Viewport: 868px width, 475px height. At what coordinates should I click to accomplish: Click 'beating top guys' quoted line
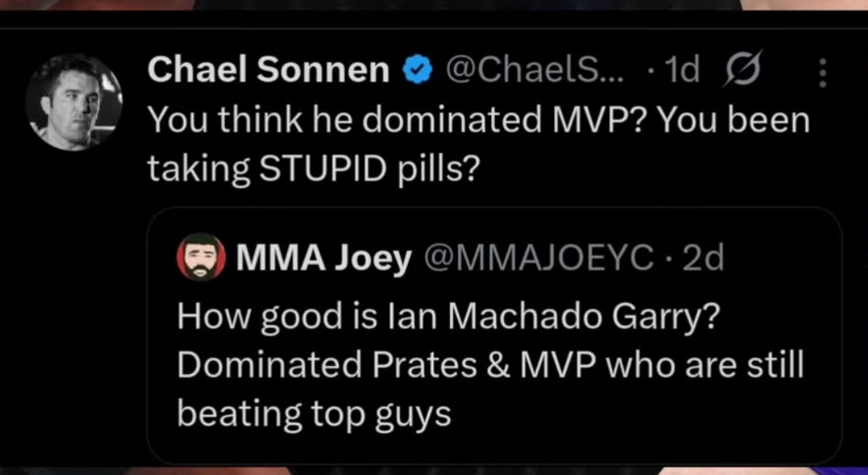click(x=313, y=413)
